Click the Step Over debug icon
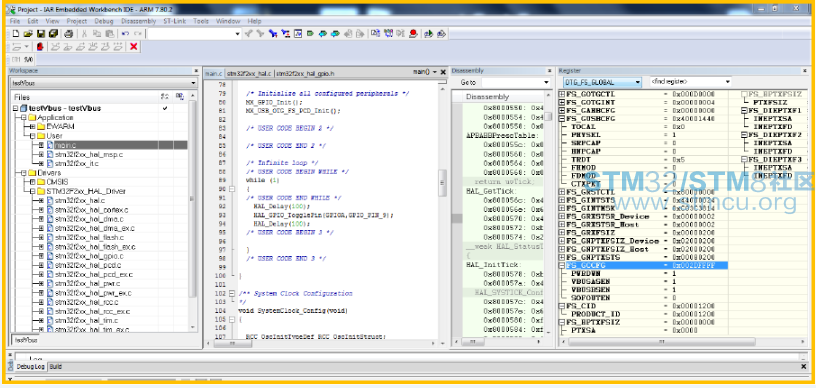The width and height of the screenshot is (816, 388). 55,47
